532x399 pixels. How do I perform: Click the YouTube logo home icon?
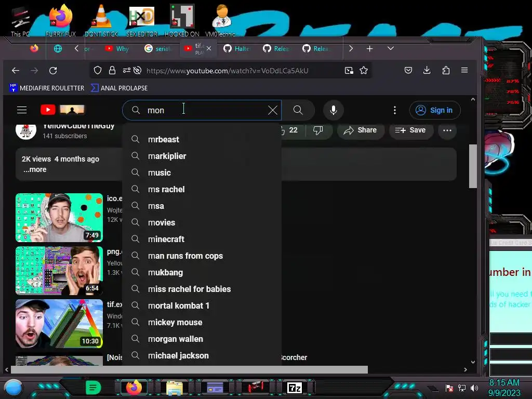point(48,110)
